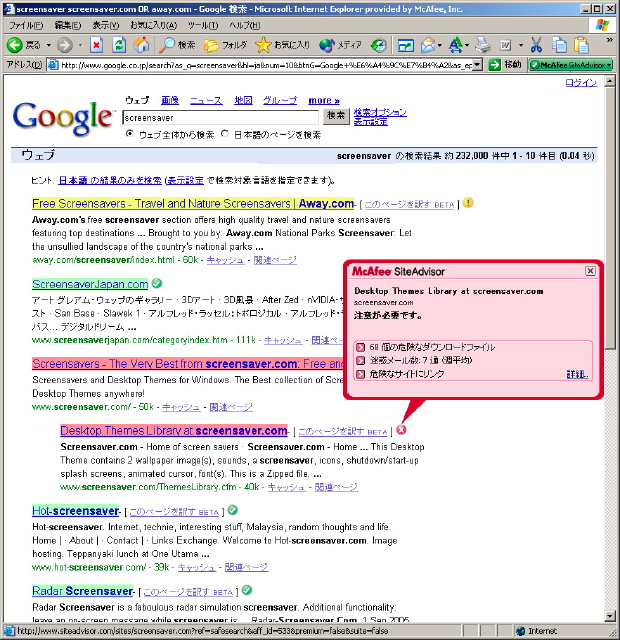The height and width of the screenshot is (640, 620).
Task: Click the Cut scissors icon
Action: [536, 45]
